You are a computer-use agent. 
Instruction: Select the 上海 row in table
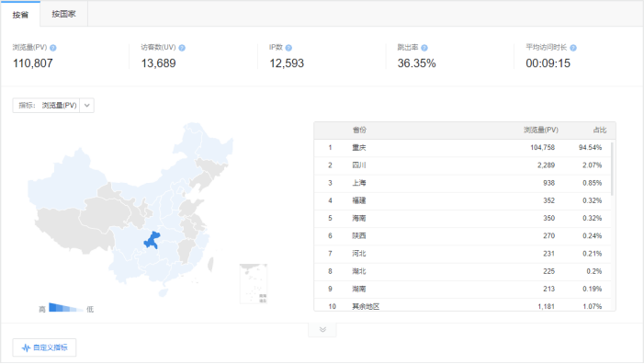(463, 183)
